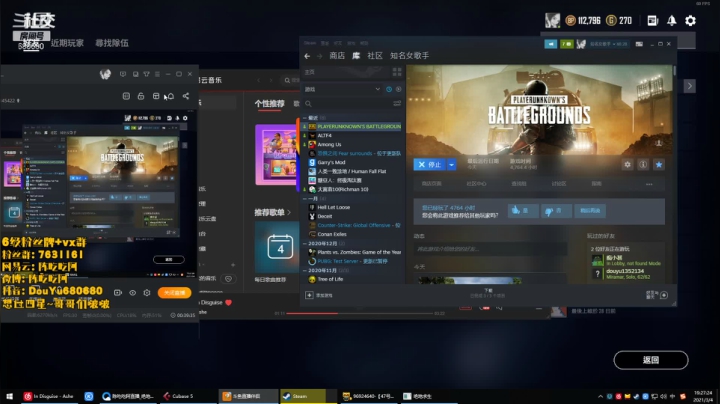The image size is (720, 404).
Task: Toggle preview eye icon in streaming app
Action: click(x=132, y=292)
